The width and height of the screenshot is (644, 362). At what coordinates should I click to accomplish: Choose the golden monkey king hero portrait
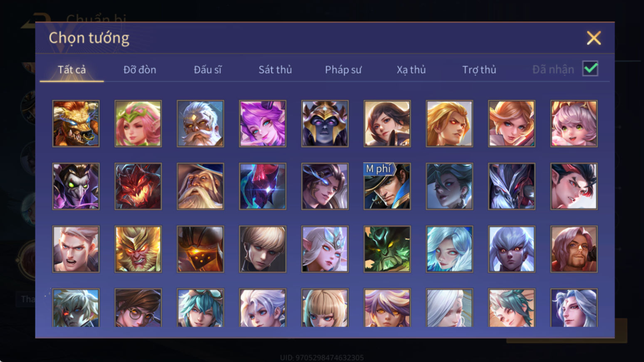[138, 249]
